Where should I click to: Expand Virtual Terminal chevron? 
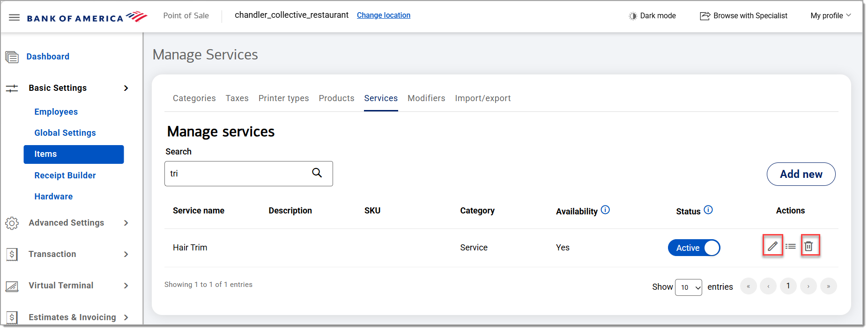[x=126, y=286]
